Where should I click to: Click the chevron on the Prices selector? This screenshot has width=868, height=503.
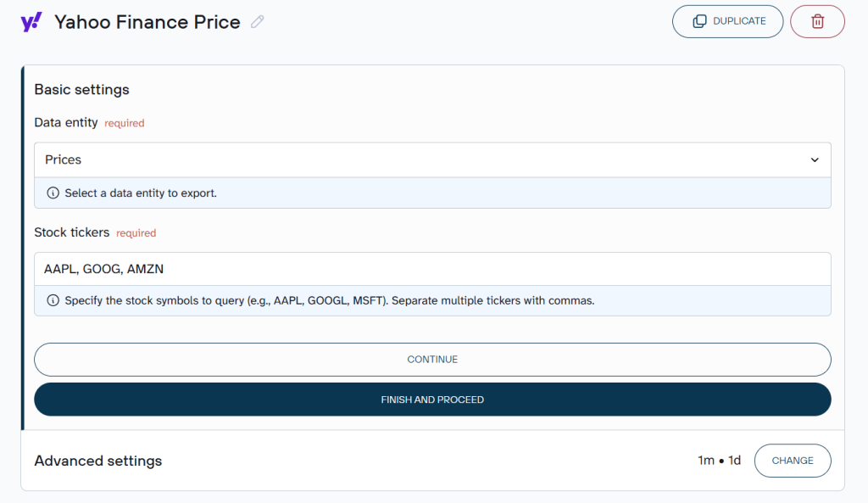click(x=815, y=159)
